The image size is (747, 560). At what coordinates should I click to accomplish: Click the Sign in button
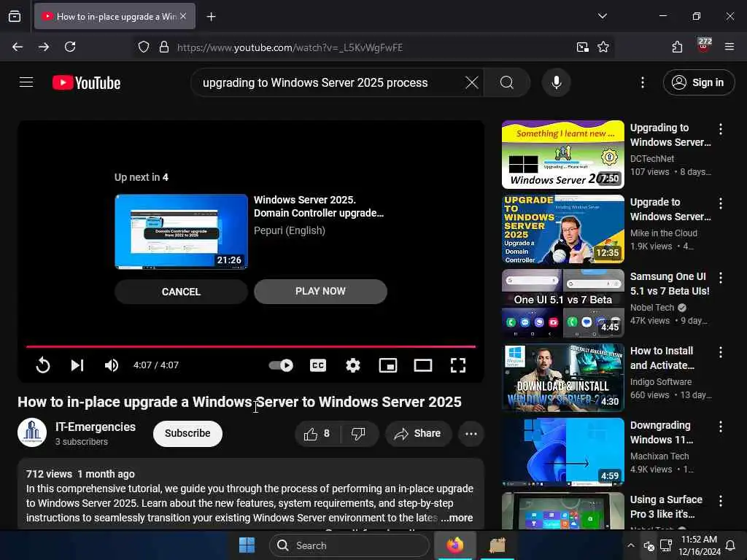pyautogui.click(x=698, y=82)
